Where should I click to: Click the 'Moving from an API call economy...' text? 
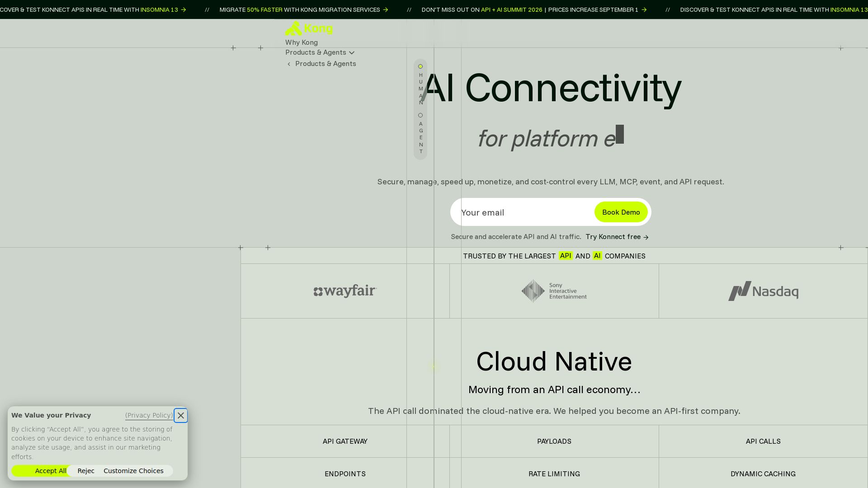coord(554,389)
